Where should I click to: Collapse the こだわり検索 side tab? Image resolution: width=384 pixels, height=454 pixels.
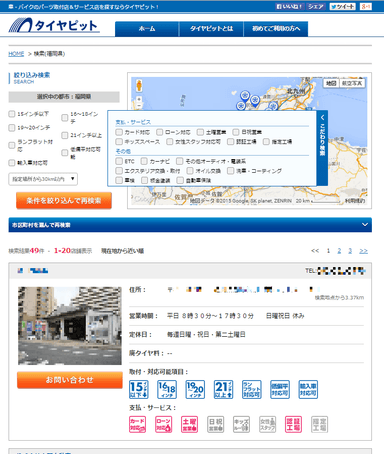click(322, 148)
